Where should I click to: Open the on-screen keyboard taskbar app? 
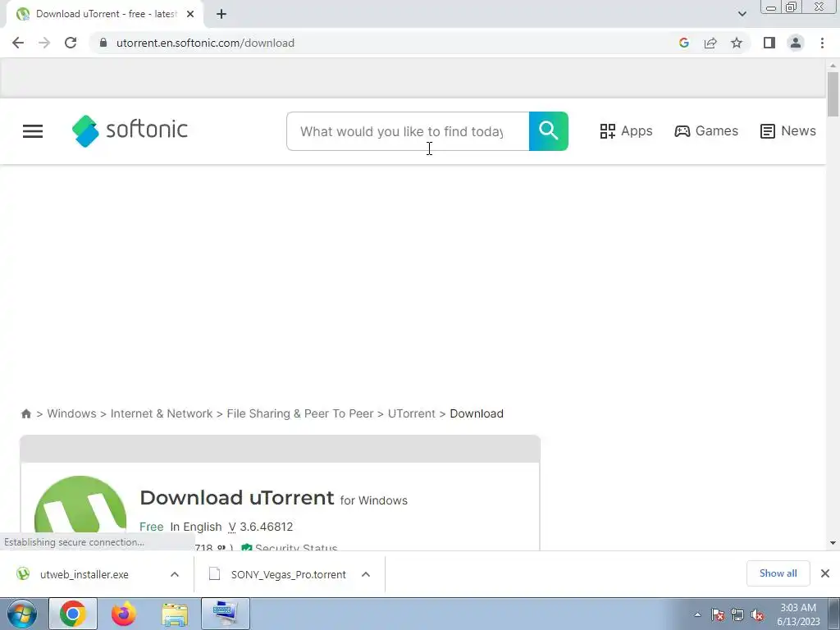(226, 614)
